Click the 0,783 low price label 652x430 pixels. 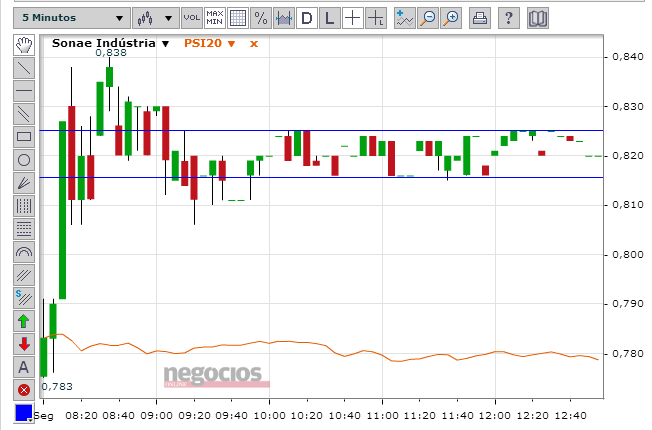(x=57, y=386)
